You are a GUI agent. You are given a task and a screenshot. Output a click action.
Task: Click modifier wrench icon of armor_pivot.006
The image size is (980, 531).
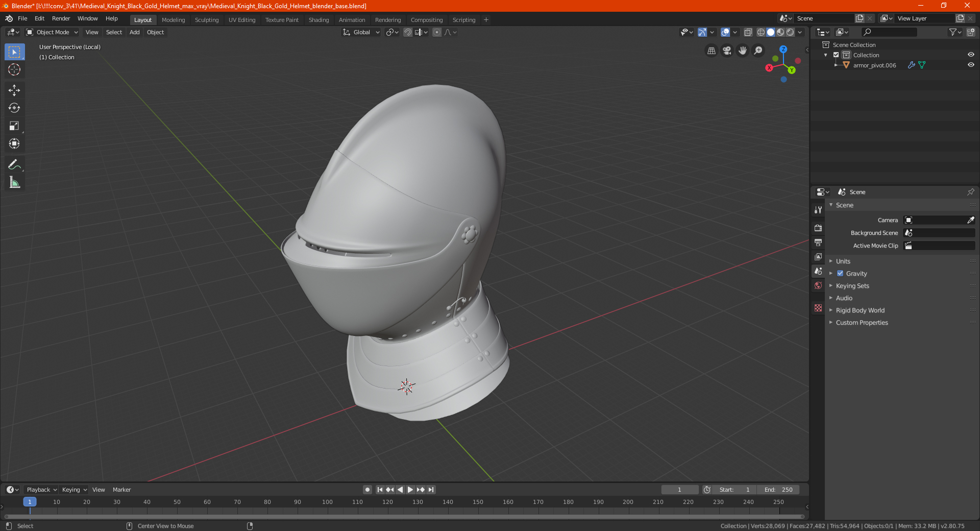(911, 65)
